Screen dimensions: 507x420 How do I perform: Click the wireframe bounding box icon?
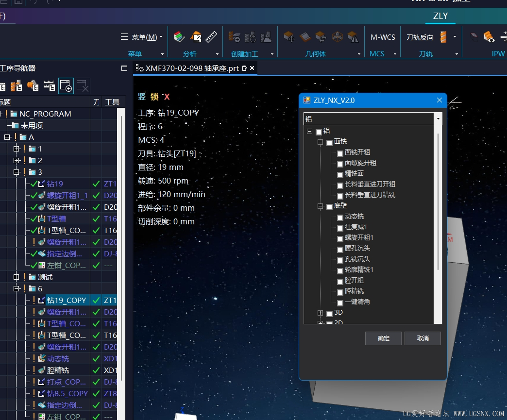[x=337, y=37]
